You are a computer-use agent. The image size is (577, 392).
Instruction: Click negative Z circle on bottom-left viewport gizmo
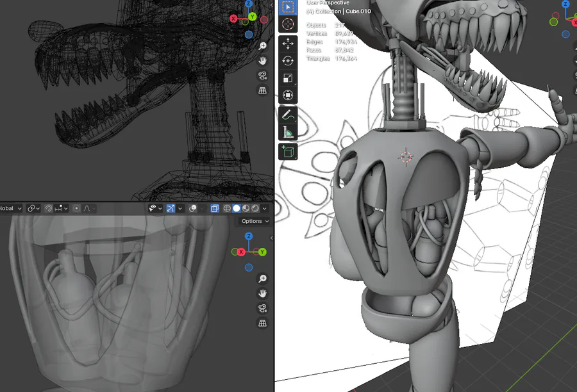click(x=249, y=268)
